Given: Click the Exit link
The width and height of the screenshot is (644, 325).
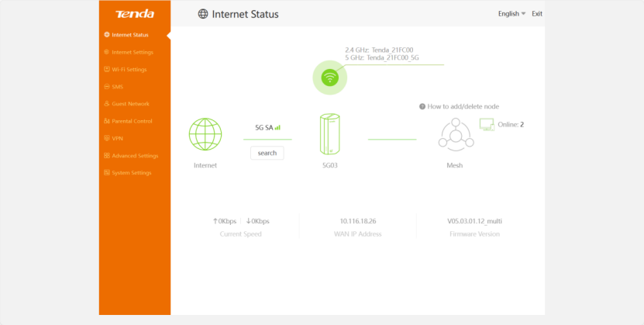Looking at the screenshot, I should [x=537, y=14].
